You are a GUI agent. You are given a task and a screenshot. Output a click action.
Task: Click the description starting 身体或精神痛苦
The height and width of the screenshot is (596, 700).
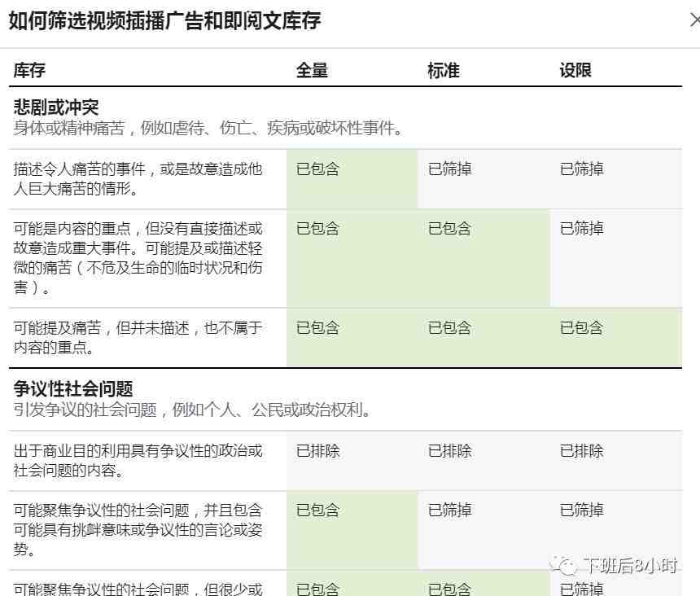click(x=208, y=128)
